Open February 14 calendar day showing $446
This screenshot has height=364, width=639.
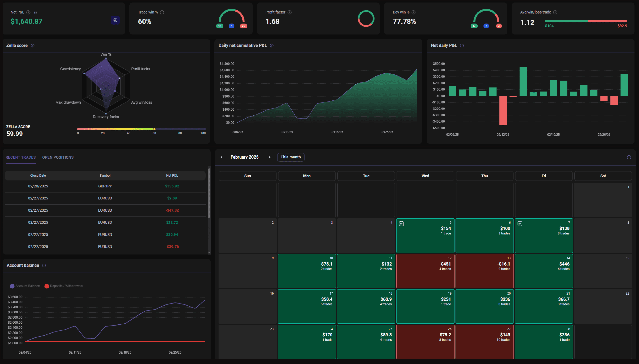pos(544,271)
